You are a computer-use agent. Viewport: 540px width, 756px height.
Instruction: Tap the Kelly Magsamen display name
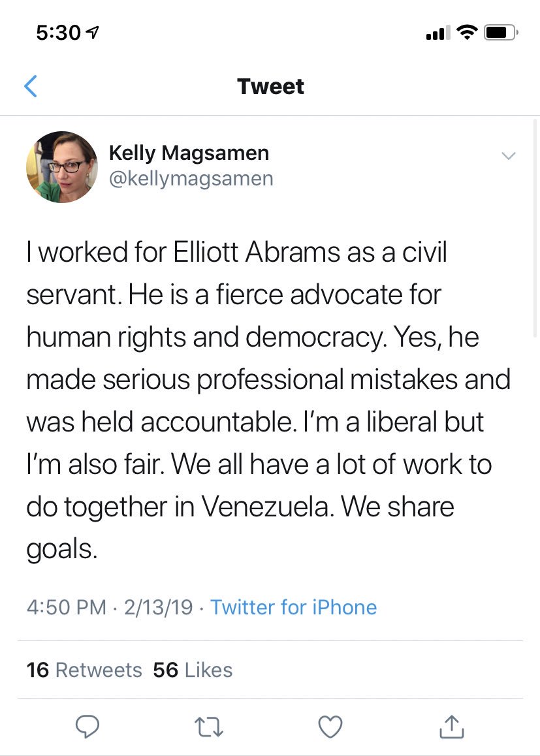pos(189,153)
